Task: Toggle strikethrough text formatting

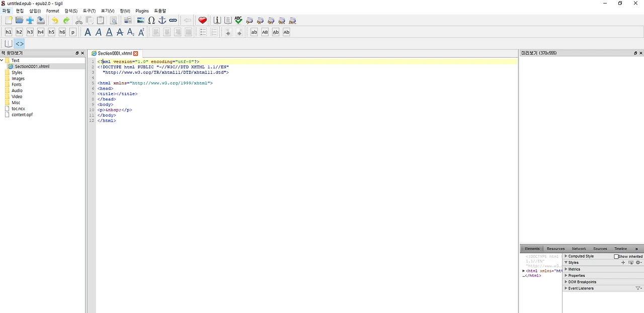Action: 120,32
